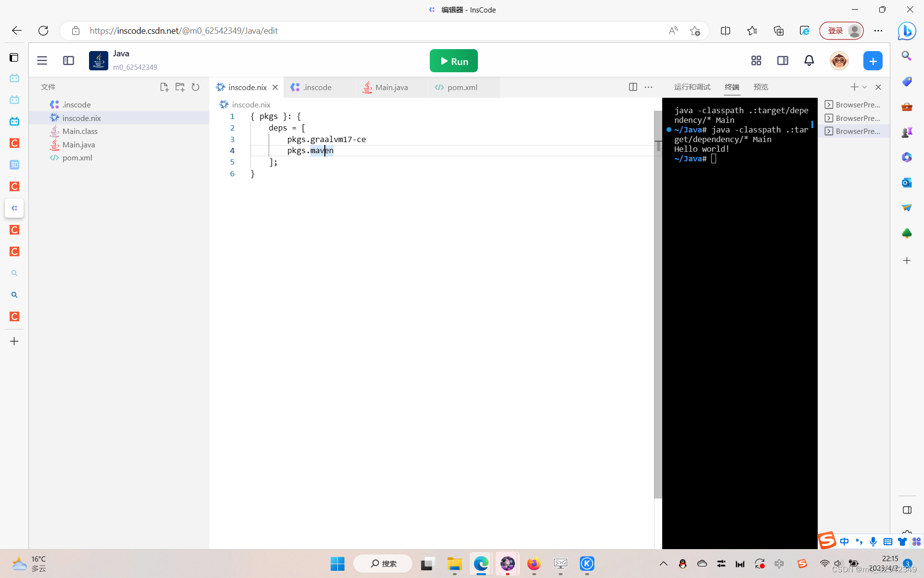Split the editor view
The image size is (924, 578).
click(x=633, y=87)
